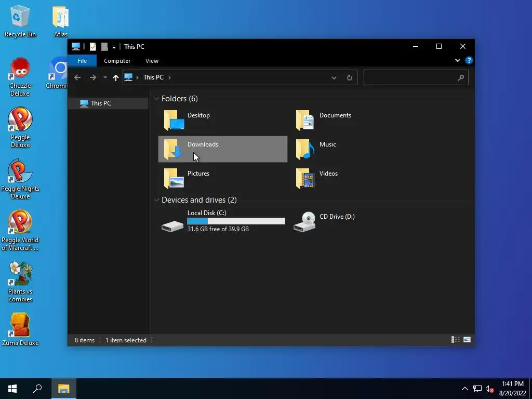Open the Recent locations dropdown
This screenshot has width=532, height=399.
click(x=105, y=77)
